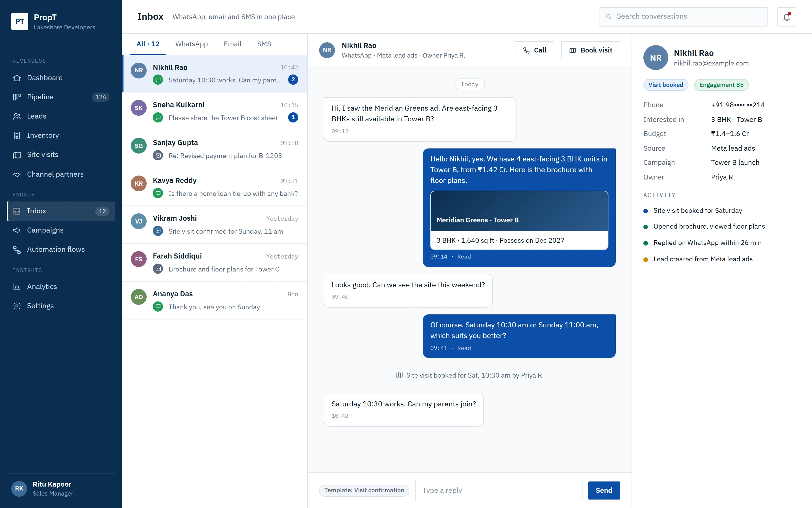Click "Lead created from Meta lead ads" activity
The height and width of the screenshot is (508, 812).
[703, 259]
